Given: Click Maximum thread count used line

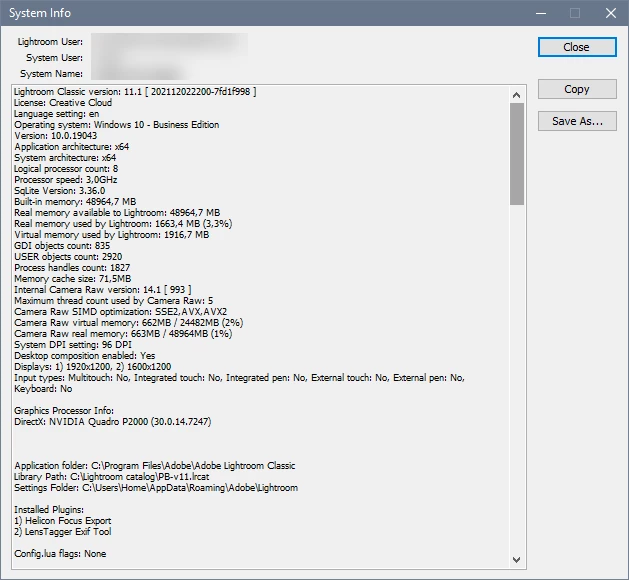Looking at the screenshot, I should tap(114, 301).
